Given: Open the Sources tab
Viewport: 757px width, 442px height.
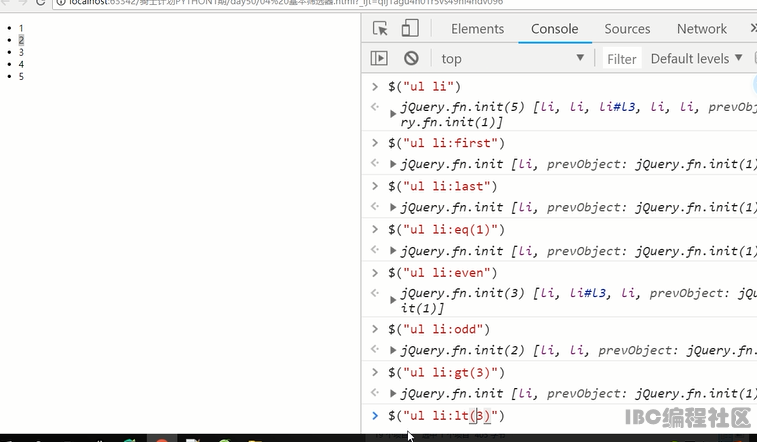Looking at the screenshot, I should pos(627,29).
